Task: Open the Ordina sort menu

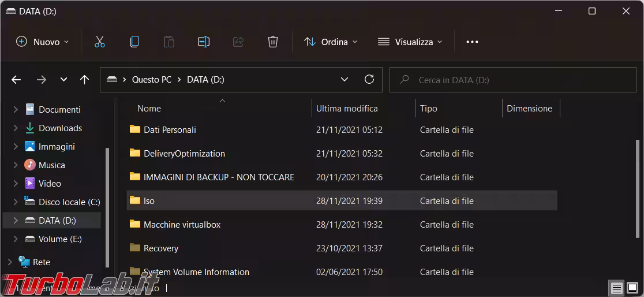Action: click(x=331, y=42)
